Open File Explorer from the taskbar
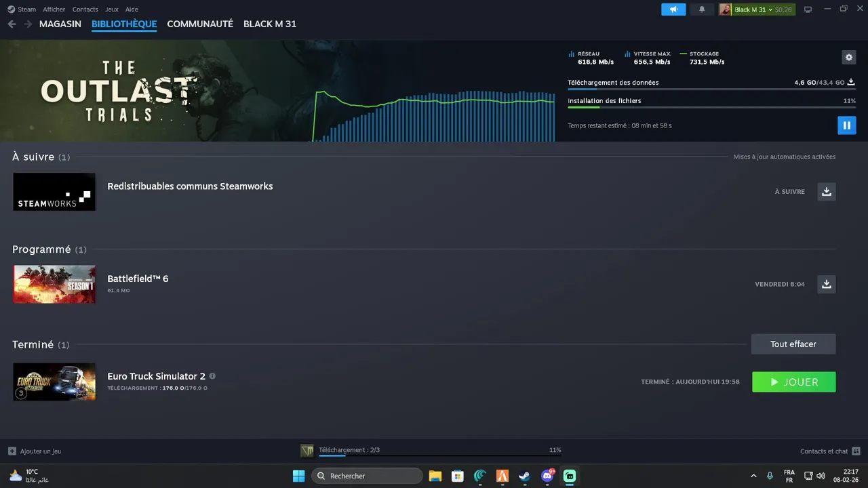Viewport: 868px width, 488px height. click(435, 476)
